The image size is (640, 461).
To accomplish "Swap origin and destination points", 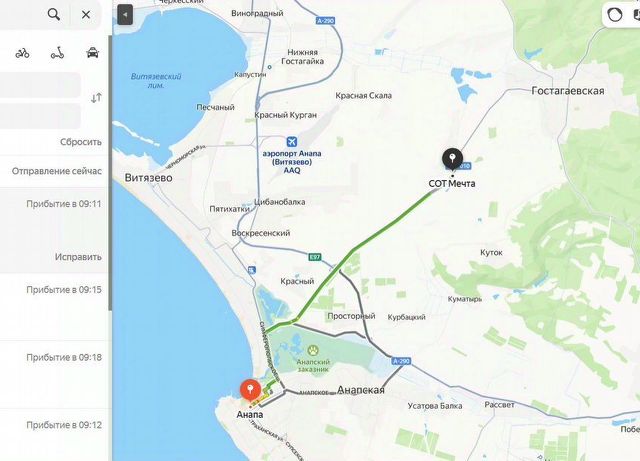I will 96,98.
